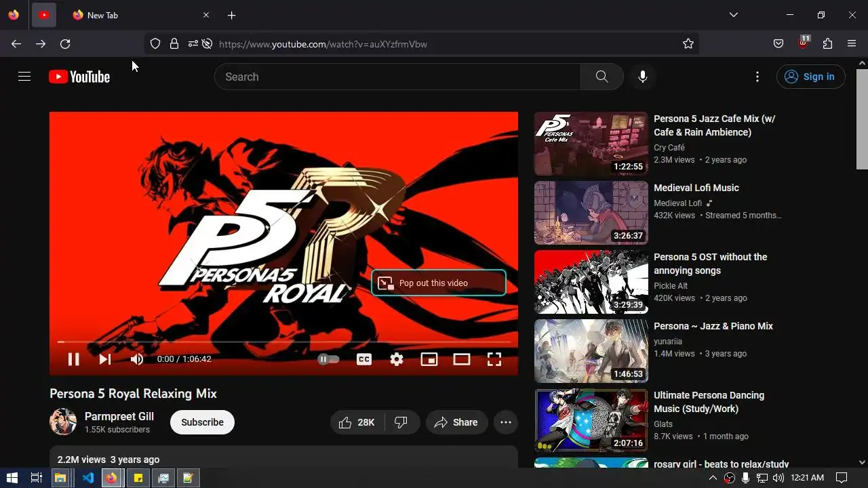This screenshot has width=868, height=488.
Task: Switch to theater mode
Action: coord(462,359)
